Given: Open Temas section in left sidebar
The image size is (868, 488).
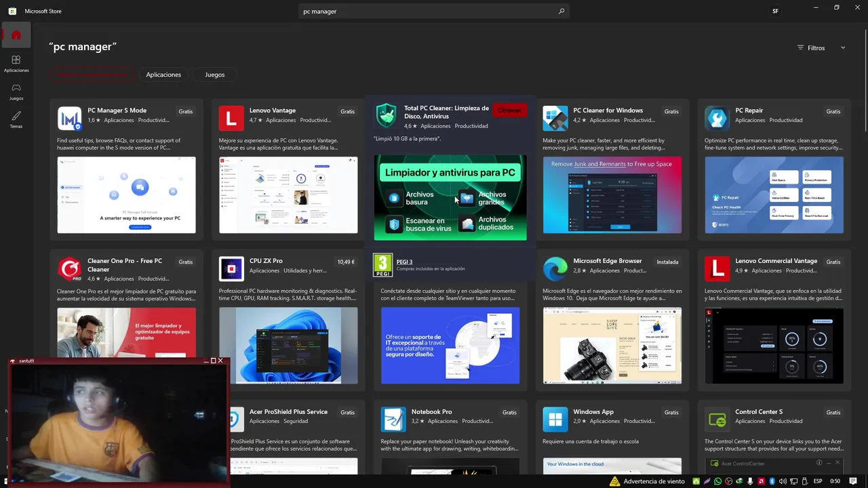Looking at the screenshot, I should [x=16, y=120].
